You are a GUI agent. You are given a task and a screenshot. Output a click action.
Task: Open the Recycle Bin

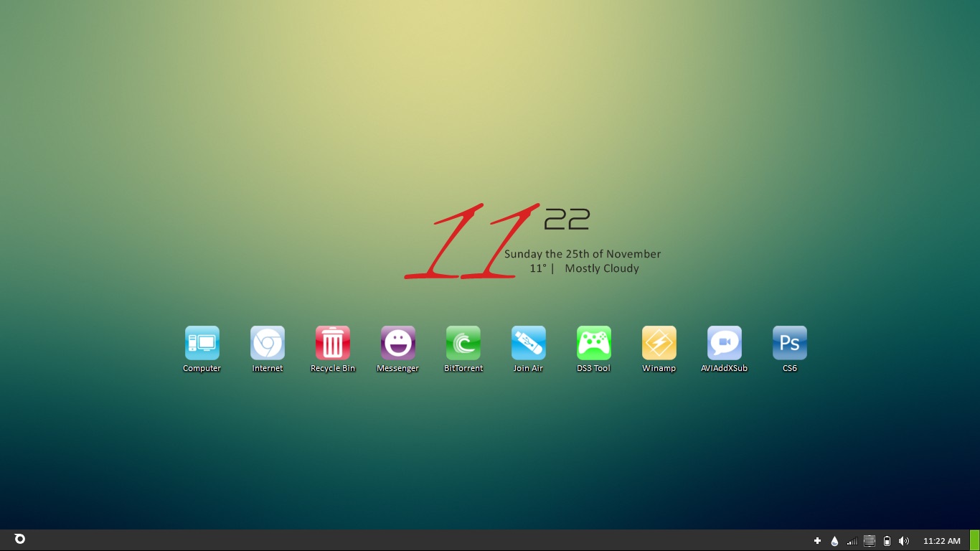[332, 344]
